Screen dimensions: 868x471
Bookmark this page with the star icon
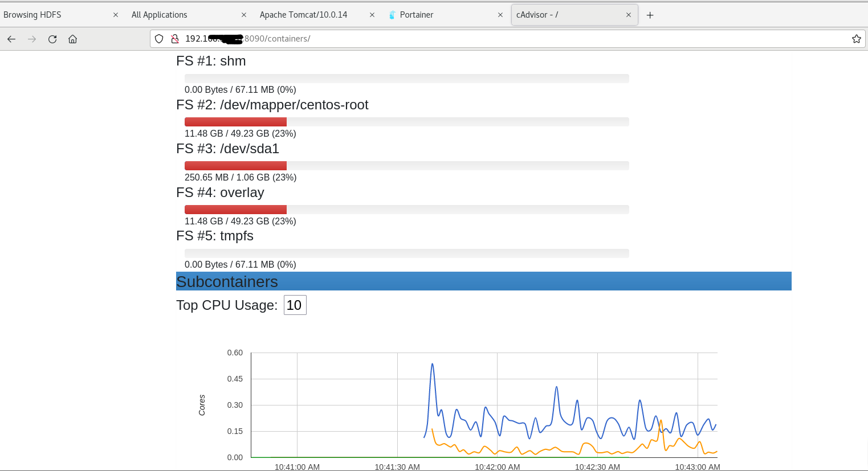click(856, 39)
